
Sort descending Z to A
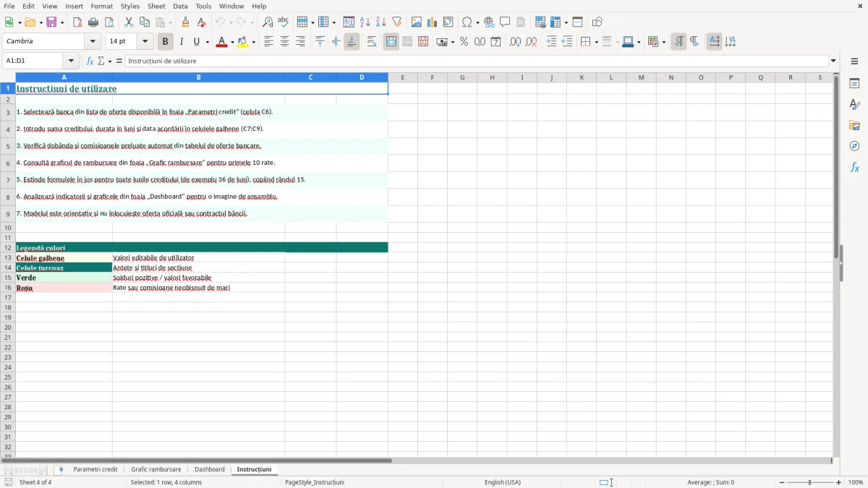381,22
